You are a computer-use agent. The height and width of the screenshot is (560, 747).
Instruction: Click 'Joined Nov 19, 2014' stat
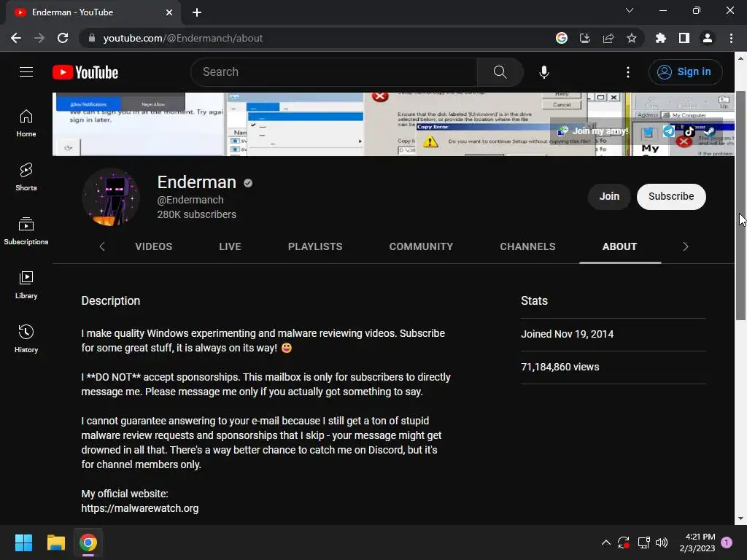[x=567, y=334]
